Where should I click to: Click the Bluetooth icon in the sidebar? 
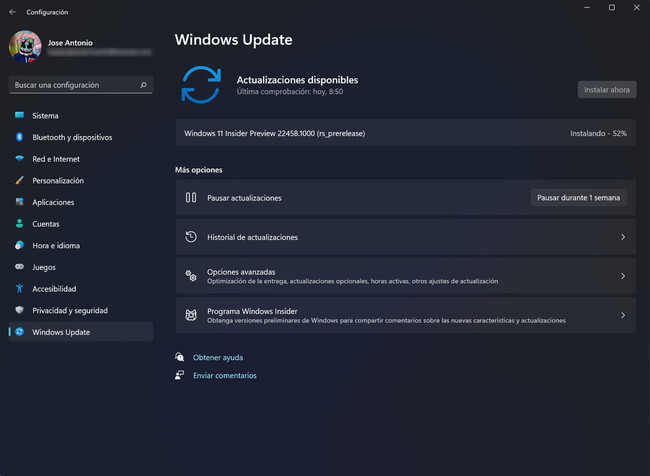(x=19, y=137)
